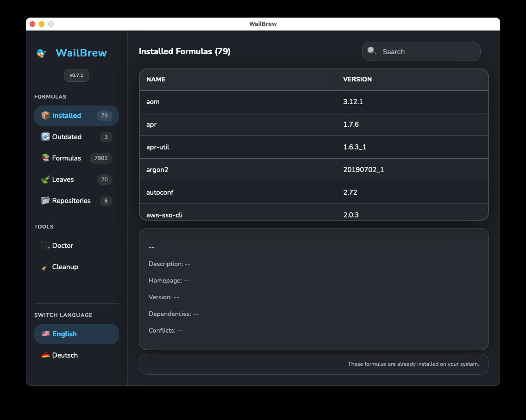
Task: Run the Doctor tool
Action: pyautogui.click(x=76, y=245)
